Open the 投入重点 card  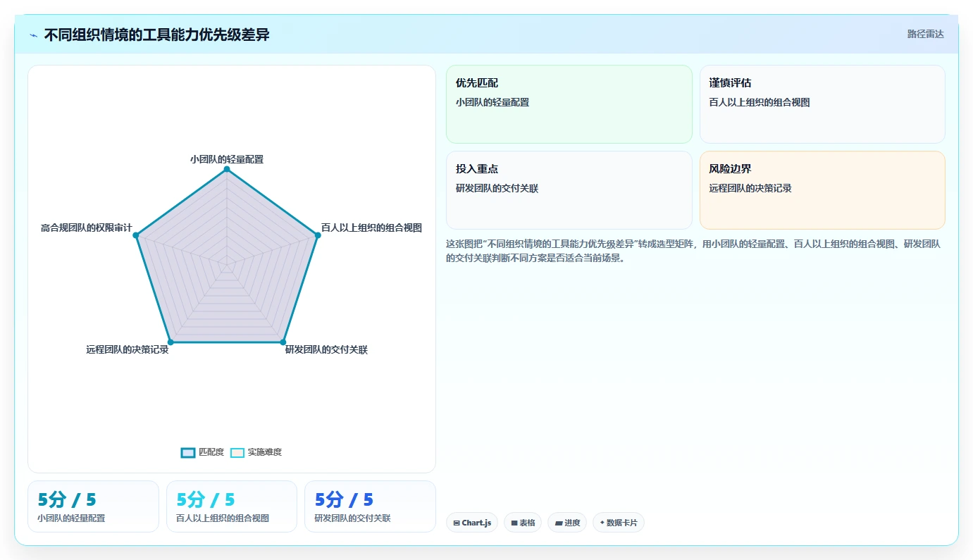tap(569, 190)
